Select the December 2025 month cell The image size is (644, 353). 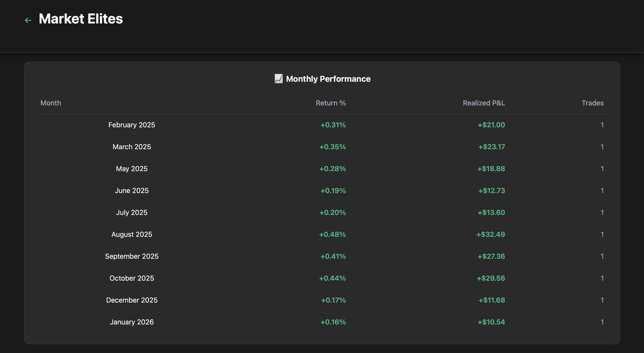coord(131,300)
